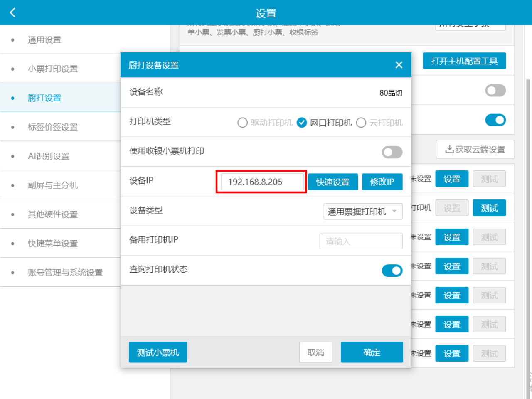This screenshot has width=532, height=399.
Task: Click the 修改IP button
Action: [382, 182]
